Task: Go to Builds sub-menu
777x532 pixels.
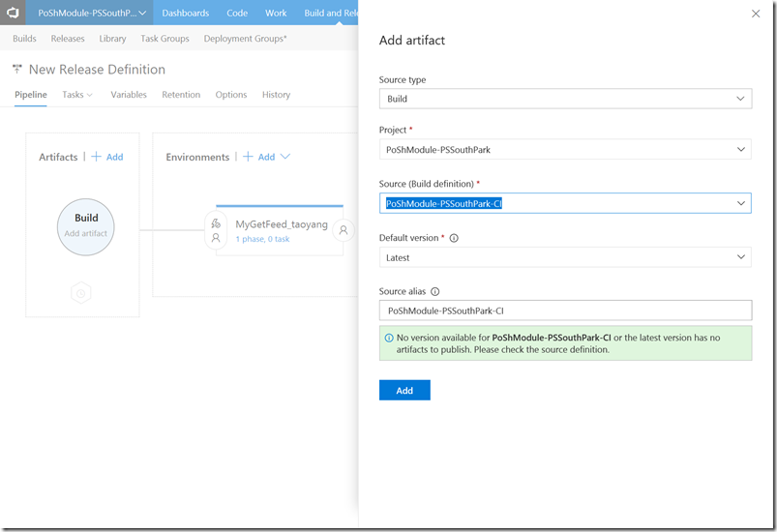Action: point(24,38)
